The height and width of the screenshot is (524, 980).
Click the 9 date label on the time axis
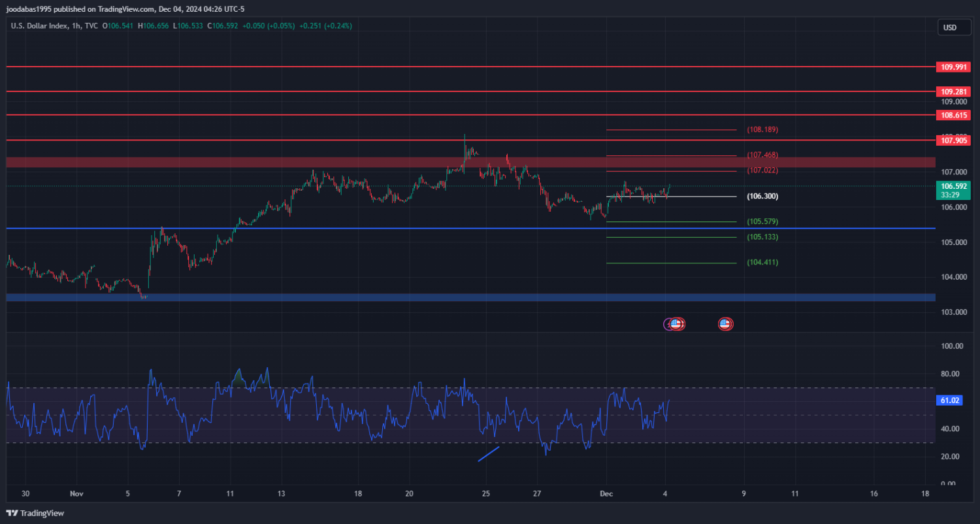[x=743, y=493]
